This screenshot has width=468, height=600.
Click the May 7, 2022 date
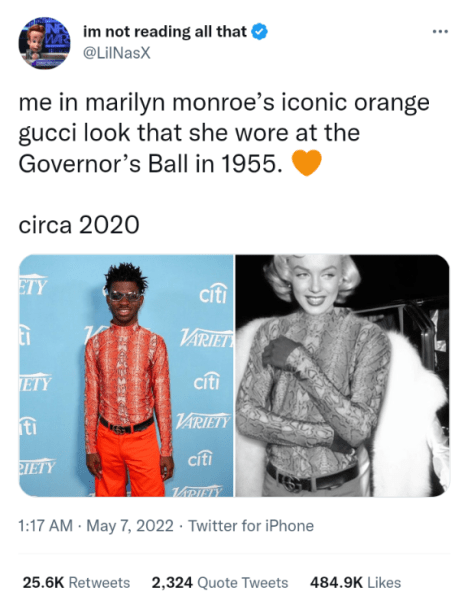[x=130, y=526]
